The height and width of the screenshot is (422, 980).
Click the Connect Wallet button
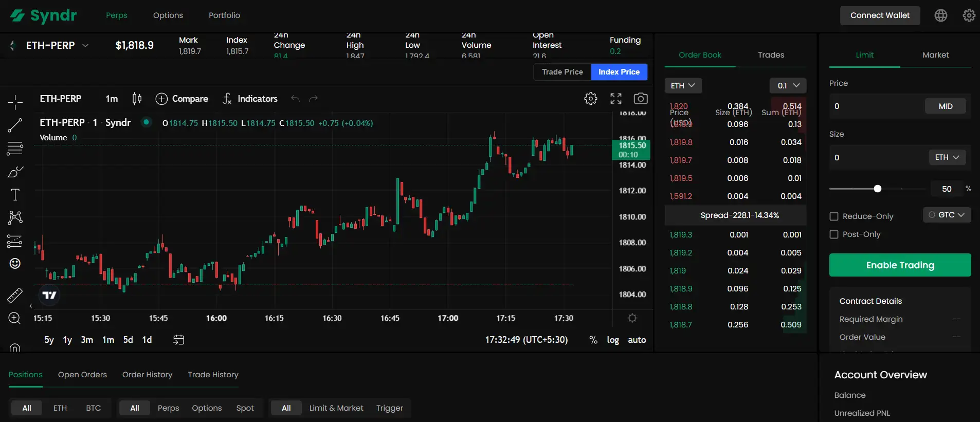880,15
